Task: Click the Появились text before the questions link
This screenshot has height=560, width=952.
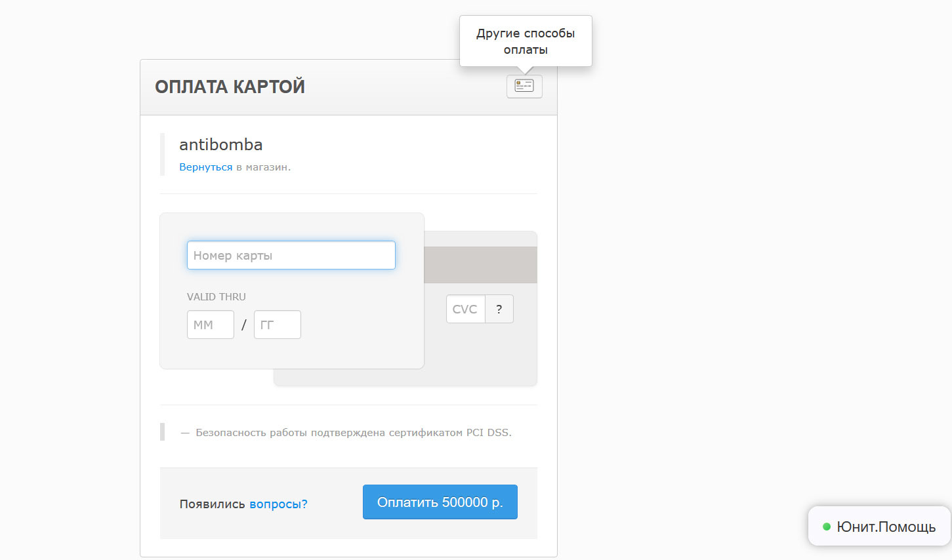Action: coord(212,504)
